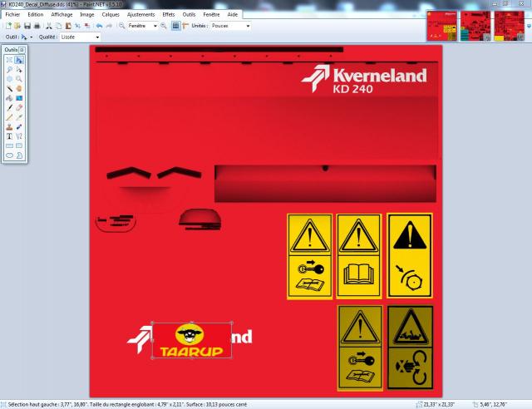Click the Open file toolbar icon
This screenshot has height=409, width=532.
pos(17,26)
